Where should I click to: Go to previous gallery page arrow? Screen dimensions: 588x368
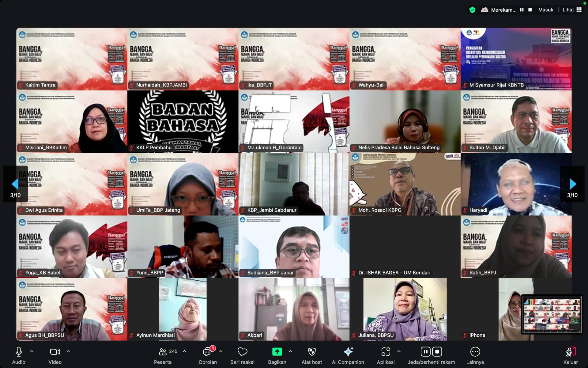tap(15, 184)
